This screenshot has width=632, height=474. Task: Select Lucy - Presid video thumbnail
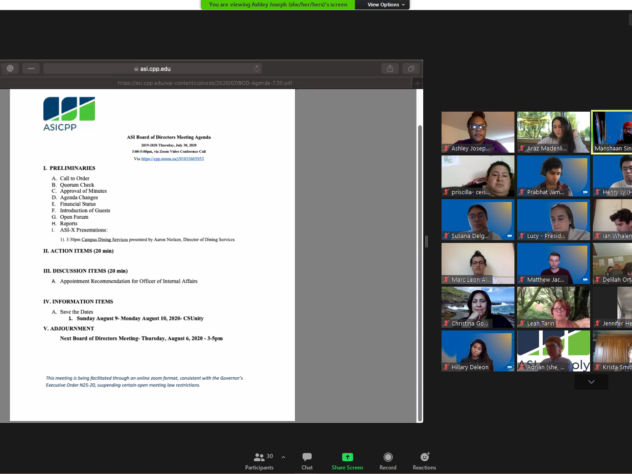[553, 220]
